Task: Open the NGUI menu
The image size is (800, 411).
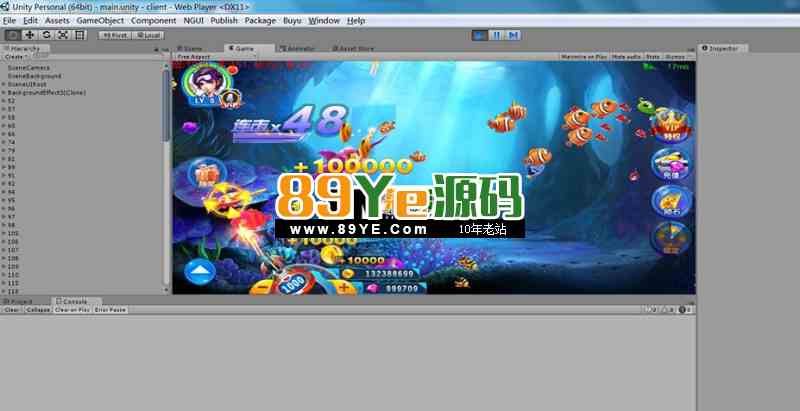Action: pyautogui.click(x=193, y=20)
